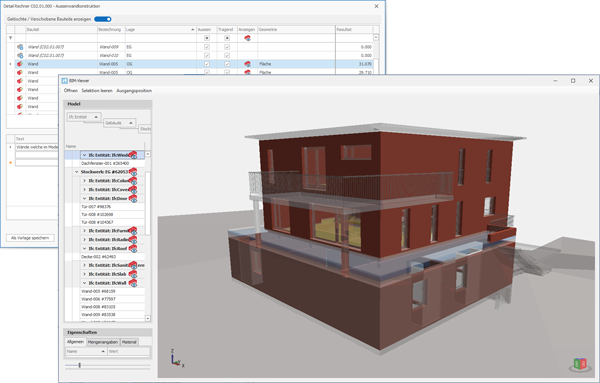Switch to the Material tab

129,342
